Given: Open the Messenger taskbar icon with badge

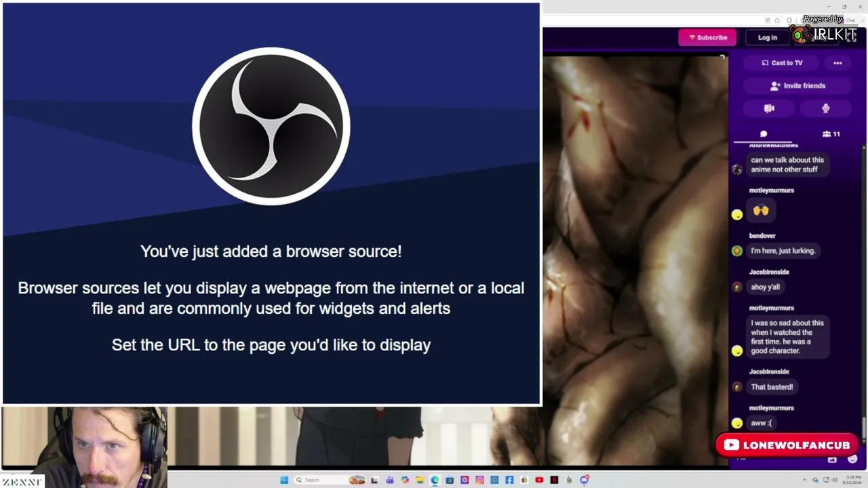Looking at the screenshot, I should point(584,480).
